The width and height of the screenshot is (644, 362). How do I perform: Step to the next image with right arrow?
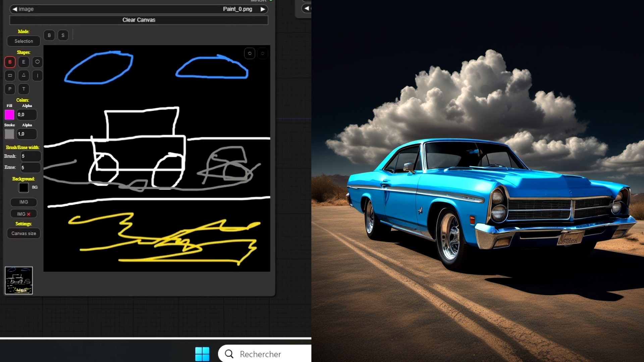[x=263, y=9]
